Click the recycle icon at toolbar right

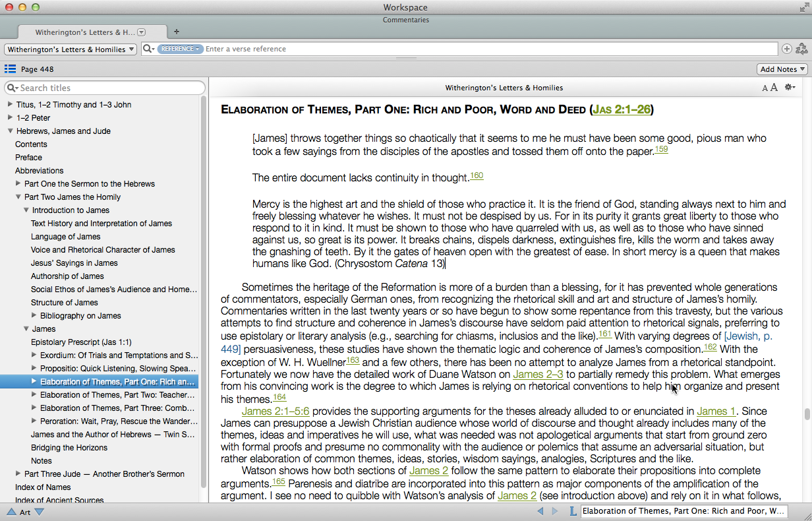click(801, 49)
